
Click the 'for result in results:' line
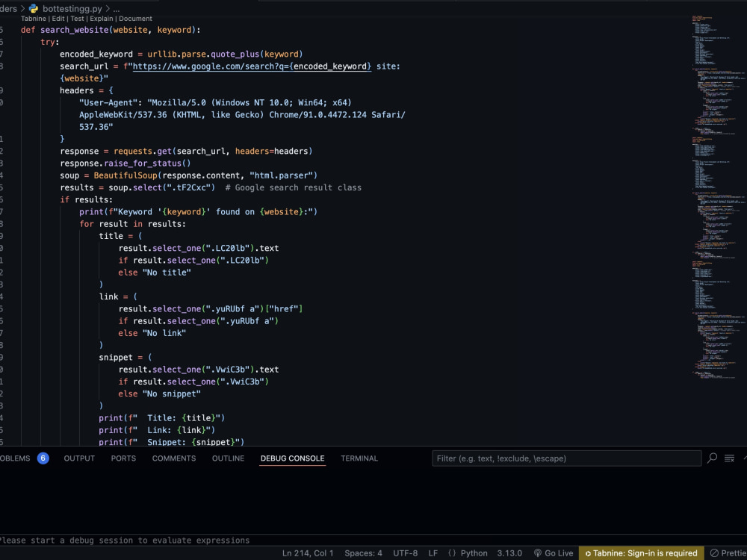pyautogui.click(x=133, y=224)
